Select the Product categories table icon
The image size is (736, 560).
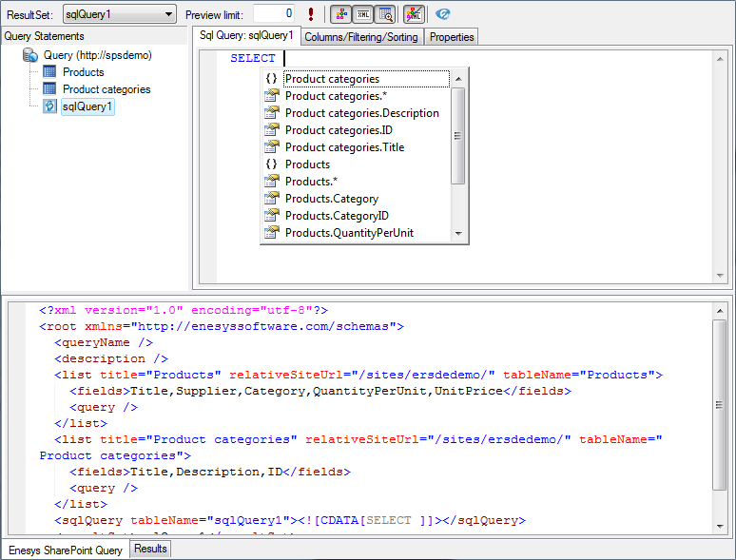coord(49,89)
